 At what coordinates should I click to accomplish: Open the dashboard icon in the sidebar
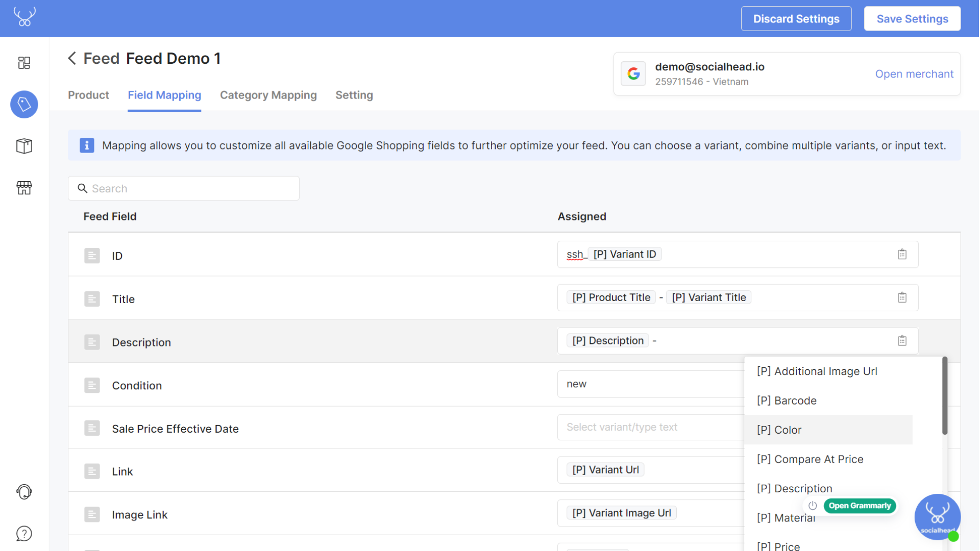pos(24,63)
